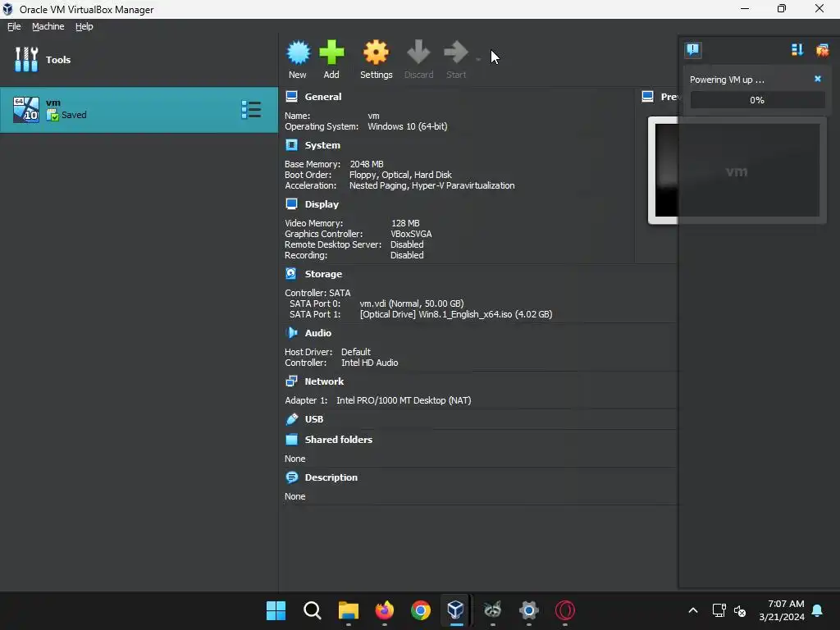Click the New virtual machine icon
840x630 pixels.
click(x=298, y=52)
